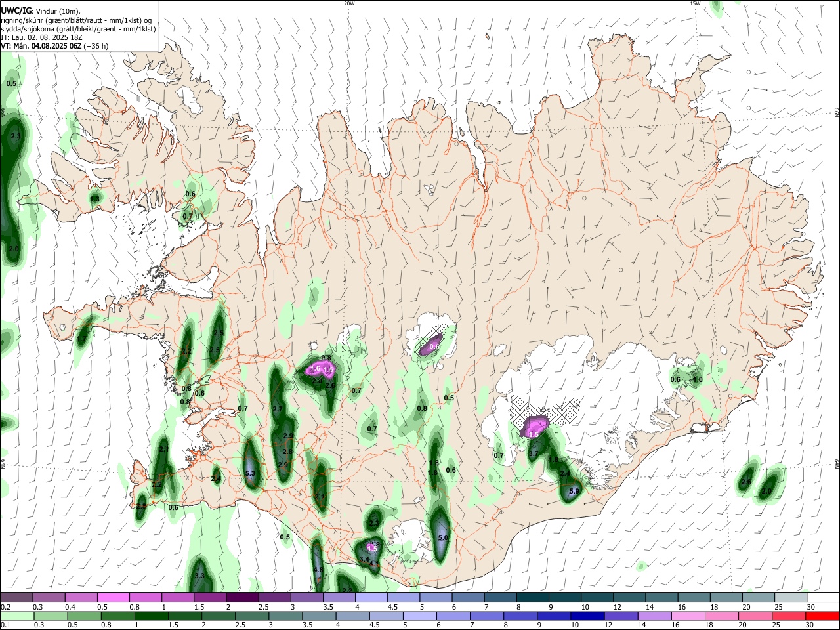
Task: Select the light green 0.3 swatch in rain legend
Action: (x=50, y=616)
